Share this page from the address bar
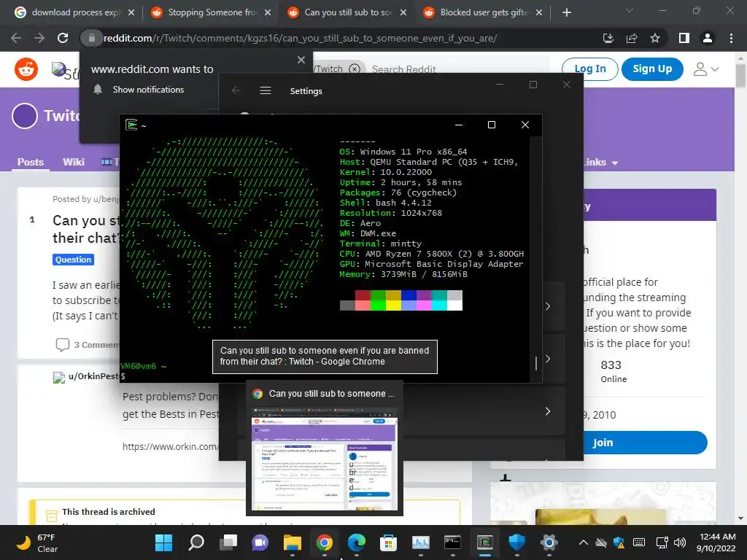The width and height of the screenshot is (747, 560). [632, 38]
